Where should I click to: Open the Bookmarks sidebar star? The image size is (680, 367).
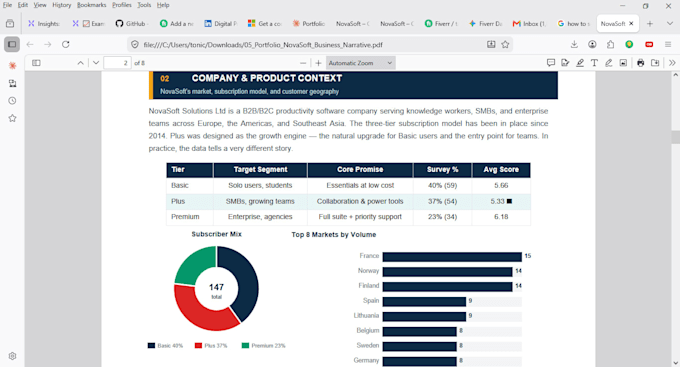pyautogui.click(x=12, y=118)
